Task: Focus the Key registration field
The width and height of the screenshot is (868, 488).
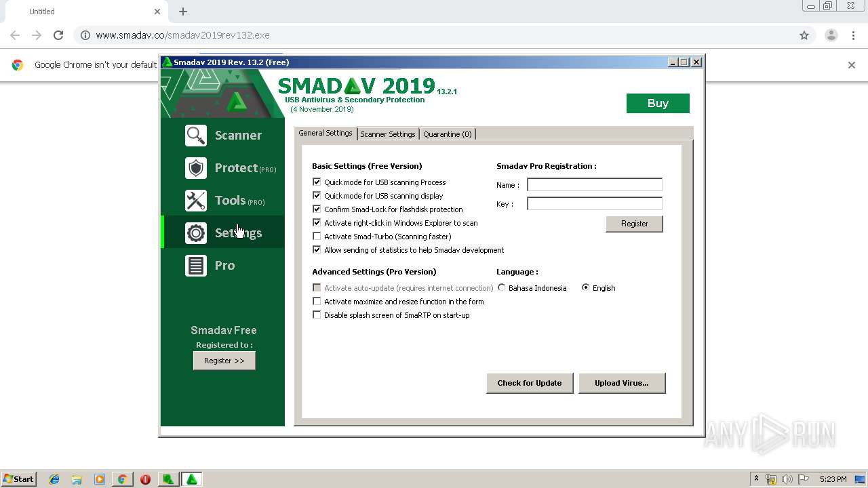Action: click(x=595, y=203)
